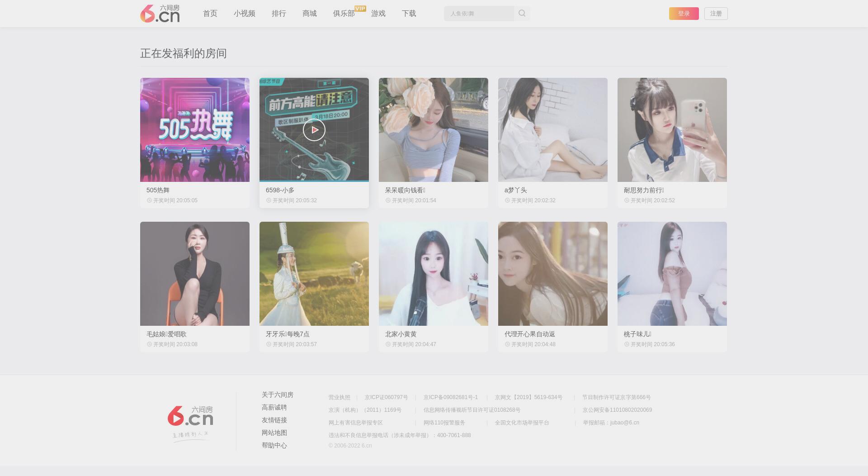
Task: Open the 小视频 menu item
Action: click(x=245, y=14)
